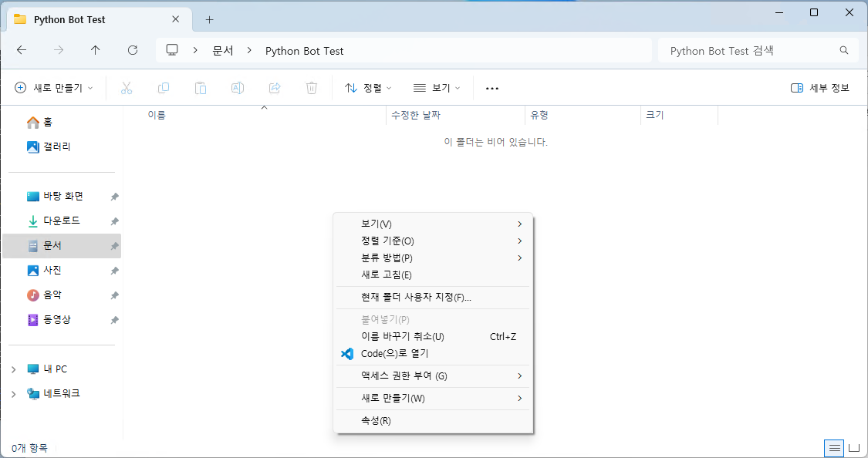Image resolution: width=868 pixels, height=458 pixels.
Task: Open 보기(V) submenu in context menu
Action: [x=433, y=224]
